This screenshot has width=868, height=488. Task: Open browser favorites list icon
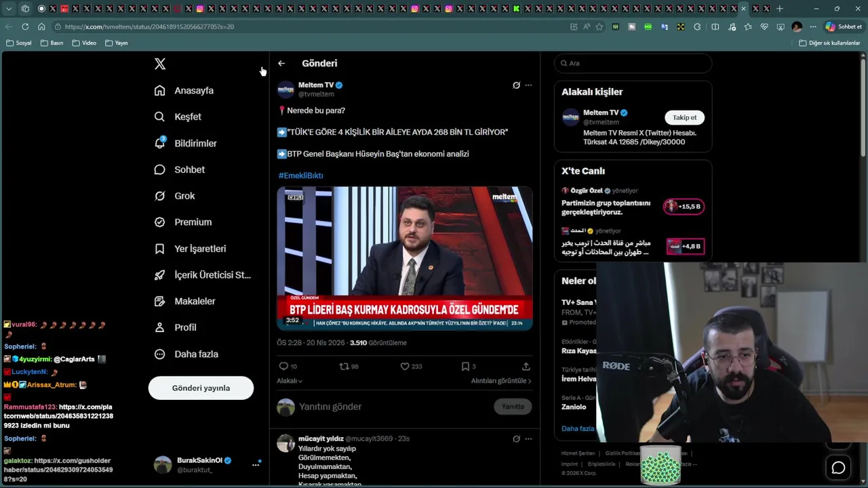click(x=748, y=26)
